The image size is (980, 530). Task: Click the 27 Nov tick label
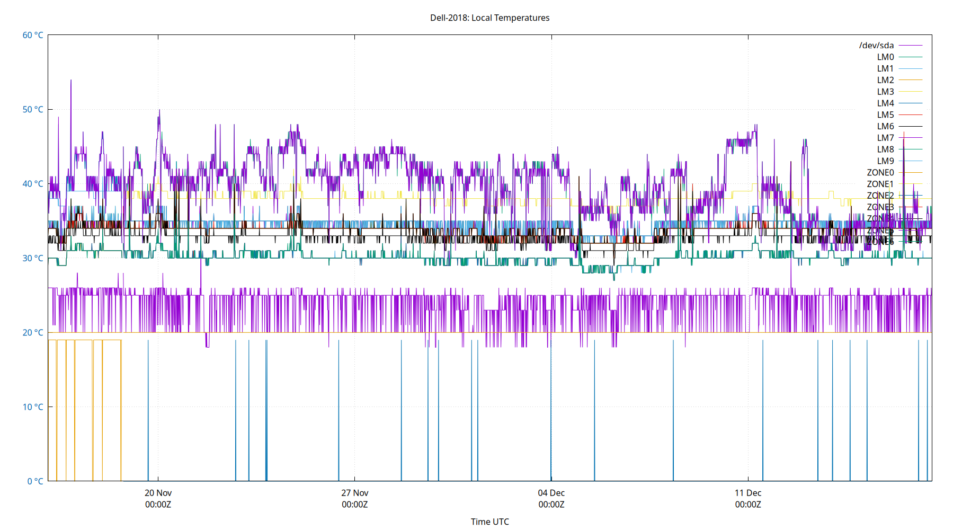click(x=354, y=492)
